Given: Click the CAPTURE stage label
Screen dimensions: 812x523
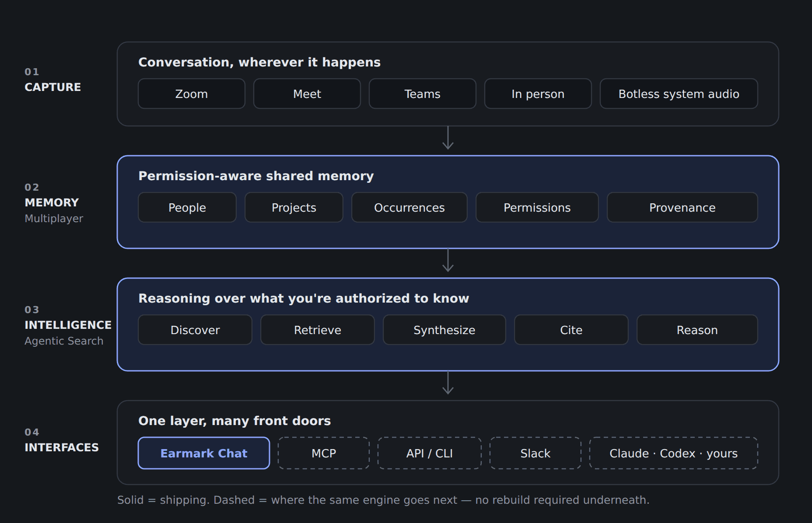Looking at the screenshot, I should (52, 87).
